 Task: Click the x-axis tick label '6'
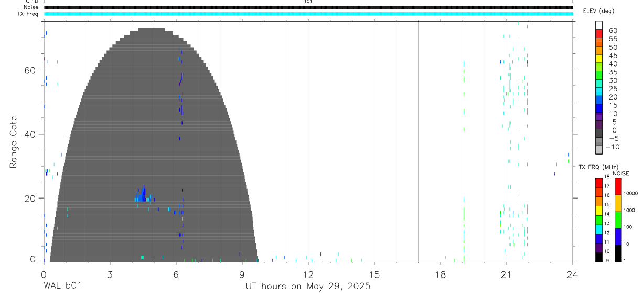176,274
